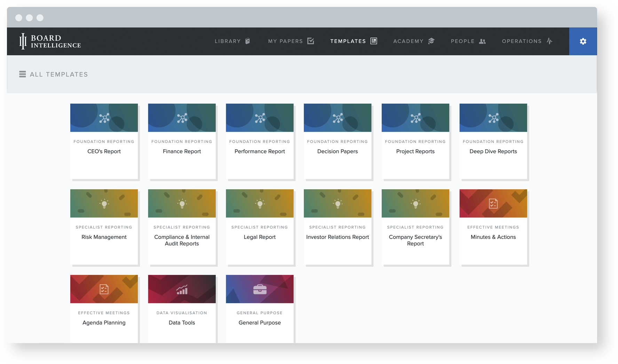Go to My Papers tab
The image size is (618, 364).
pos(291,41)
